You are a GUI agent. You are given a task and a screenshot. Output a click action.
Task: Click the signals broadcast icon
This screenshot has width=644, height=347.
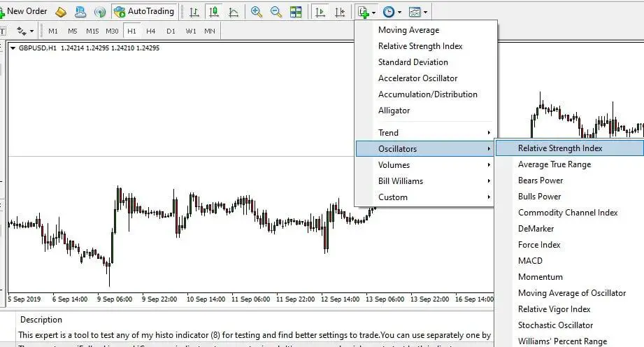(x=99, y=12)
